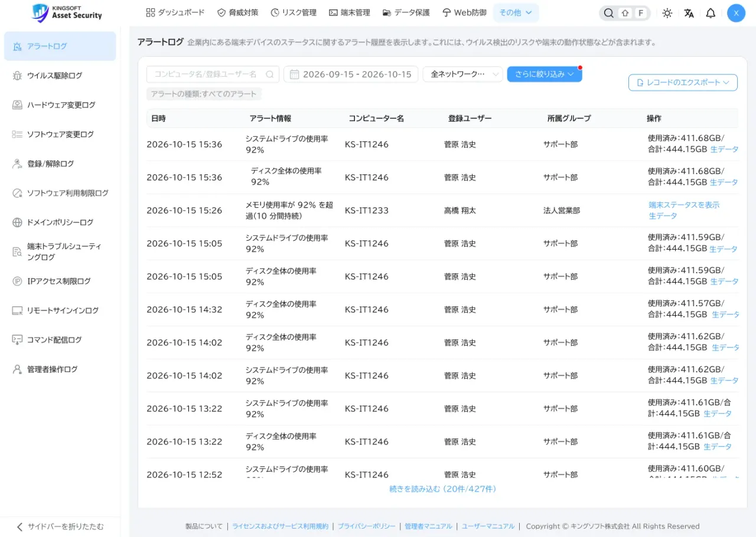Toggle the light/dark theme sun icon
Screen dimensions: 756x537
point(667,13)
